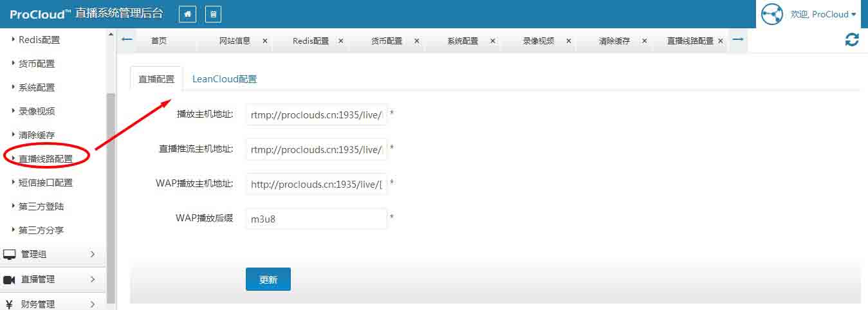Focus the 播放主机地址 text field

(x=316, y=114)
